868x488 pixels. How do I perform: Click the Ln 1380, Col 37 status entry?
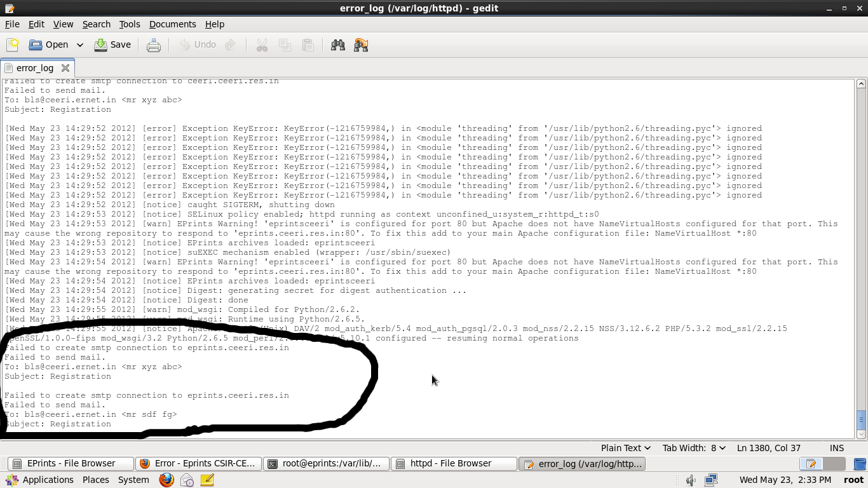768,448
